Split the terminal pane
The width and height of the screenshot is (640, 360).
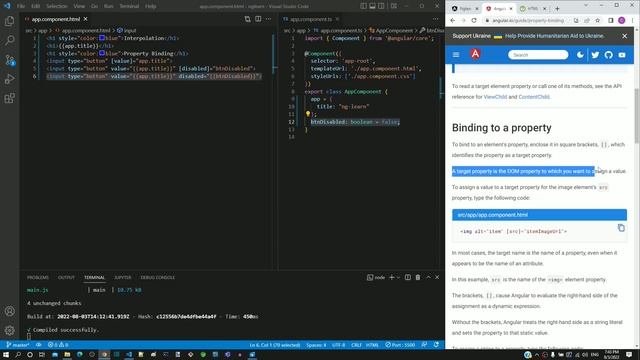click(407, 277)
